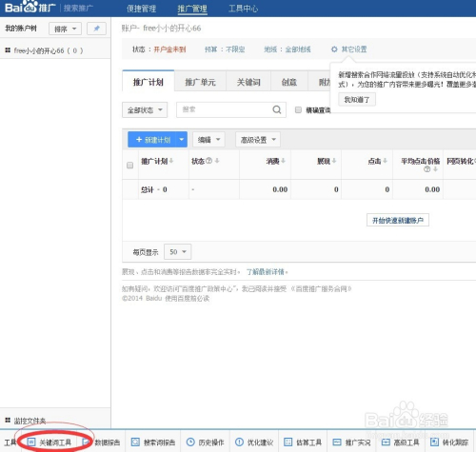Click the grid icon beside free小小的开心66
This screenshot has width=476, height=452.
tap(8, 50)
